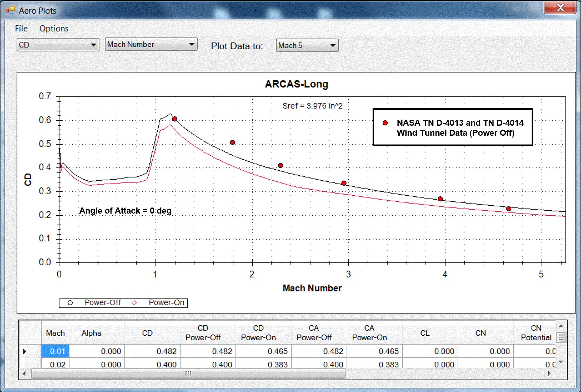The height and width of the screenshot is (392, 581).
Task: Click the wind tunnel data point near Mach 1.8
Action: [233, 142]
